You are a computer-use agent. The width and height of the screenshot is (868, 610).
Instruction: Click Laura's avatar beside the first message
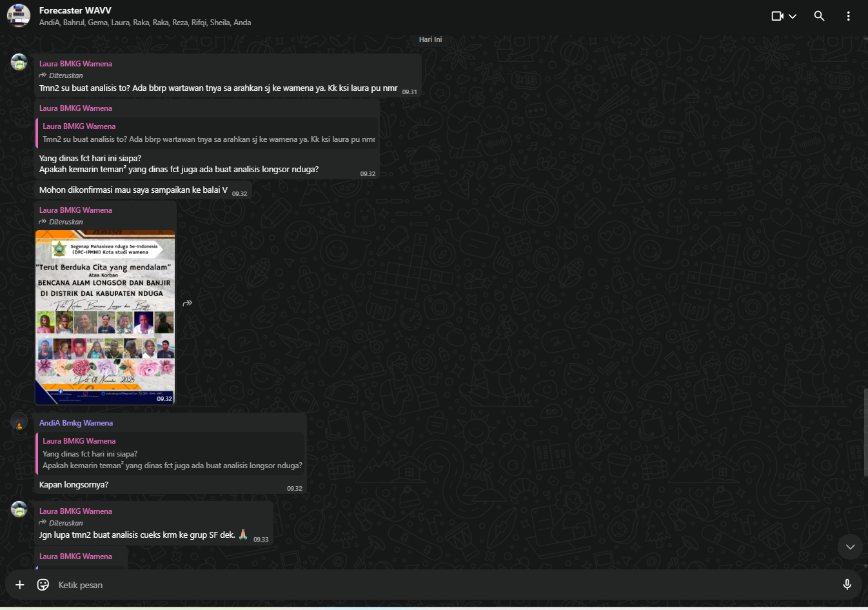[x=19, y=63]
